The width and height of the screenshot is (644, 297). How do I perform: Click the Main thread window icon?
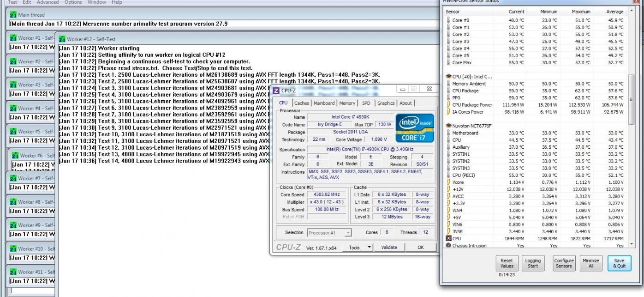13,15
